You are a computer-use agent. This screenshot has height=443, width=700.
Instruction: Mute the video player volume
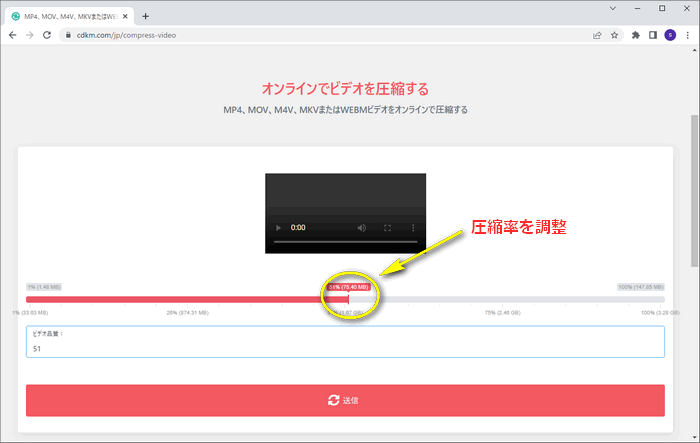361,228
